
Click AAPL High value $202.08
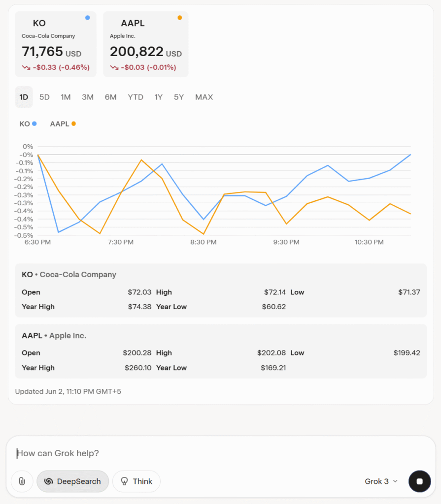click(x=271, y=353)
